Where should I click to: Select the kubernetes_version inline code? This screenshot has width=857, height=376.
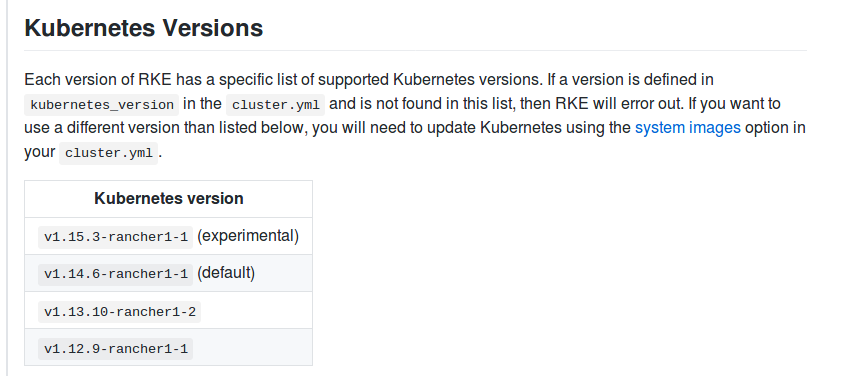pyautogui.click(x=102, y=105)
